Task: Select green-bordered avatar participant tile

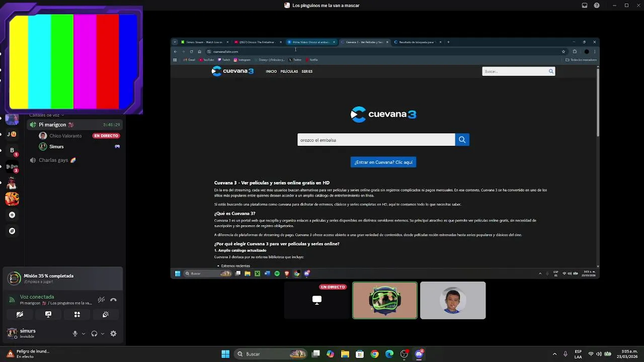Action: click(x=385, y=300)
